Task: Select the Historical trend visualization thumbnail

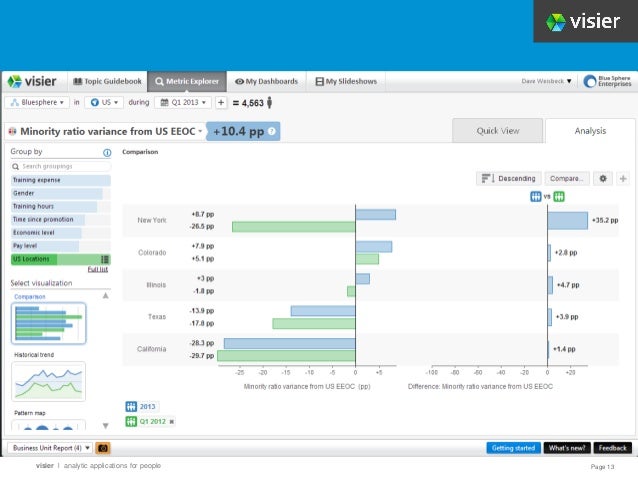Action: pyautogui.click(x=48, y=381)
